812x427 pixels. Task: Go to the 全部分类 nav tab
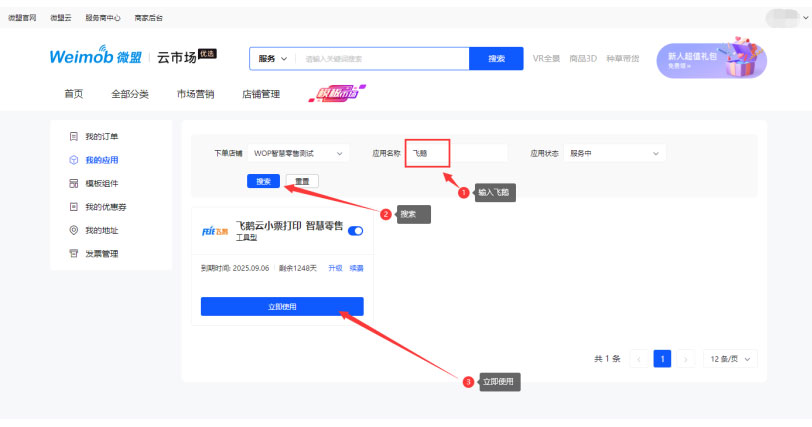(130, 94)
